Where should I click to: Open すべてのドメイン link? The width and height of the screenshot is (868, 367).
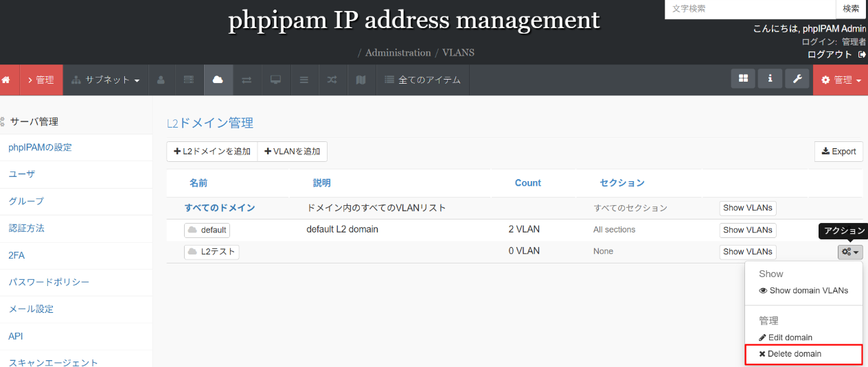(220, 208)
